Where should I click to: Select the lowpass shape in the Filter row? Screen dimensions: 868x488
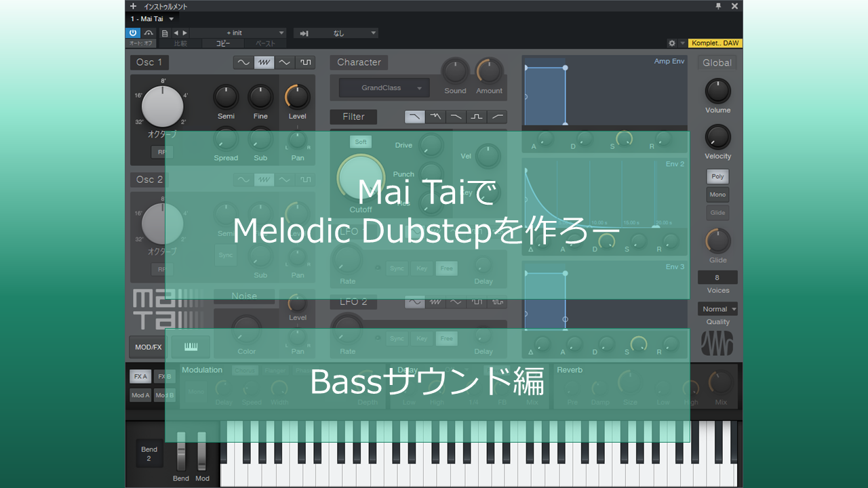414,116
